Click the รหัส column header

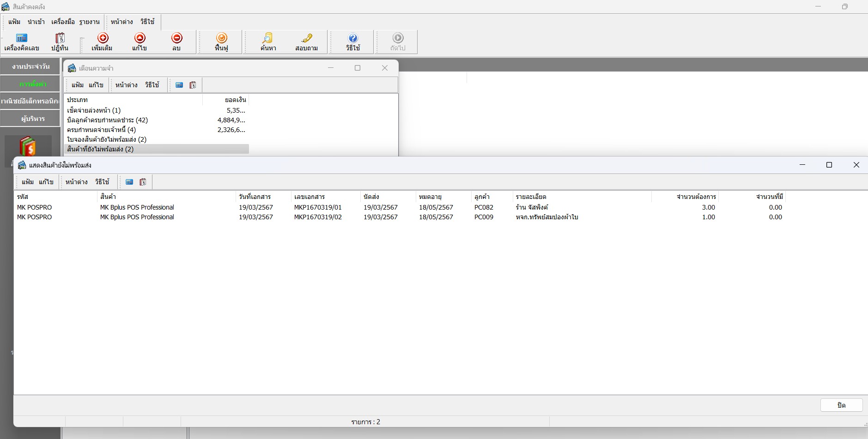(55, 197)
